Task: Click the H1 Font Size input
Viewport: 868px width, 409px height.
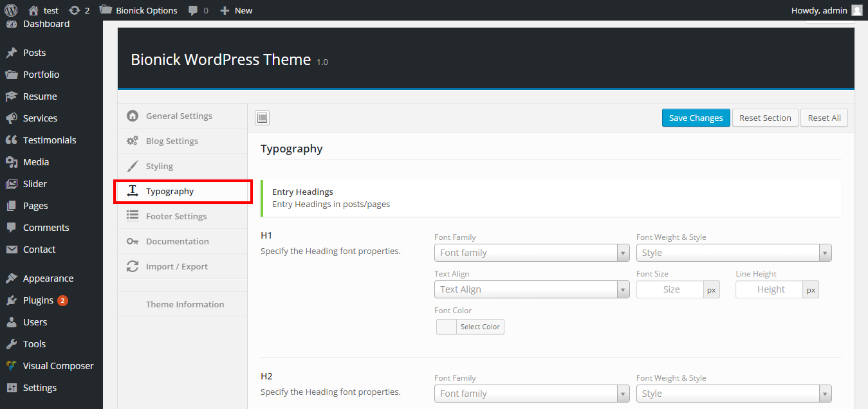Action: (670, 289)
